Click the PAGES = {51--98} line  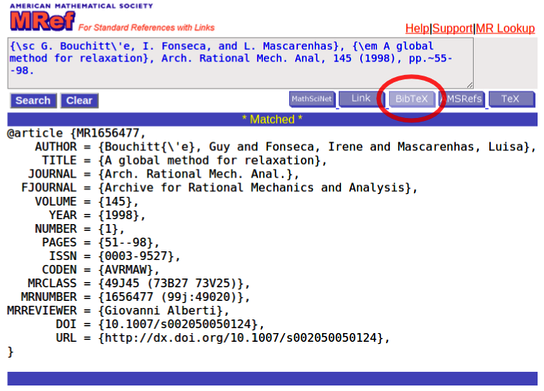(100, 243)
